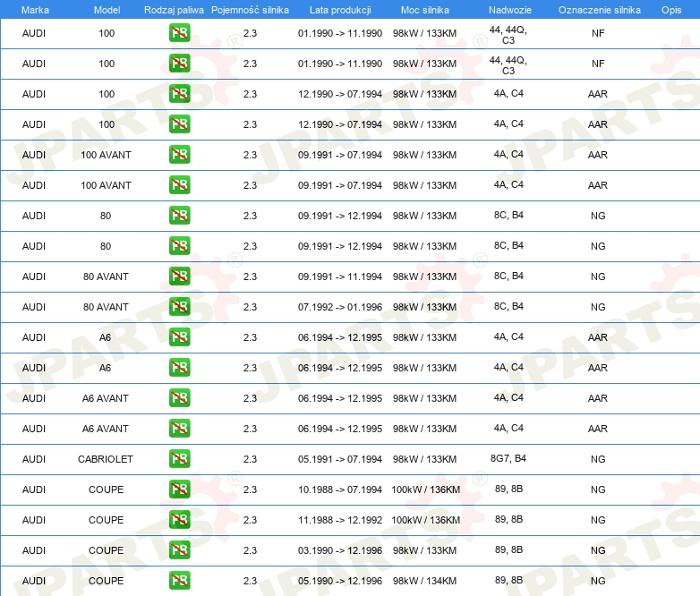This screenshot has width=700, height=596.
Task: Select the body code 8G7, B4
Action: [508, 458]
